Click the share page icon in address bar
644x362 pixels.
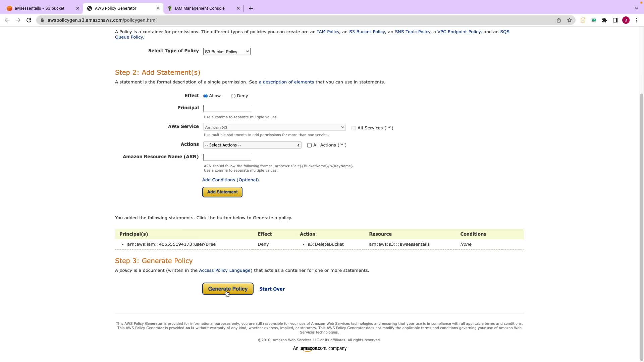pyautogui.click(x=559, y=20)
